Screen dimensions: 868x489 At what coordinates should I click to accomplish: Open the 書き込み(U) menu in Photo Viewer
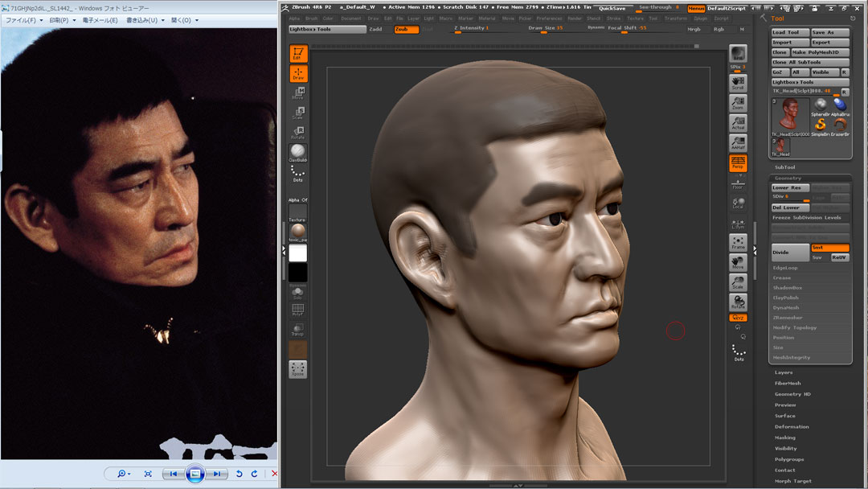tap(145, 20)
